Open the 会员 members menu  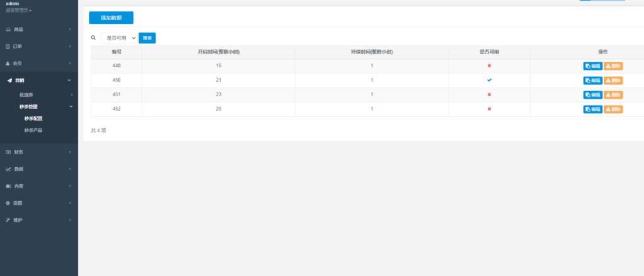click(x=19, y=63)
